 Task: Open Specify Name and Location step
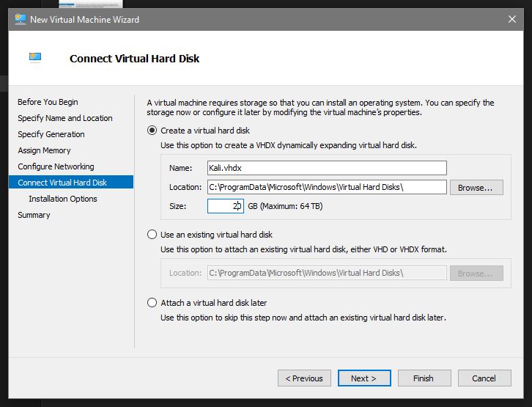(65, 118)
